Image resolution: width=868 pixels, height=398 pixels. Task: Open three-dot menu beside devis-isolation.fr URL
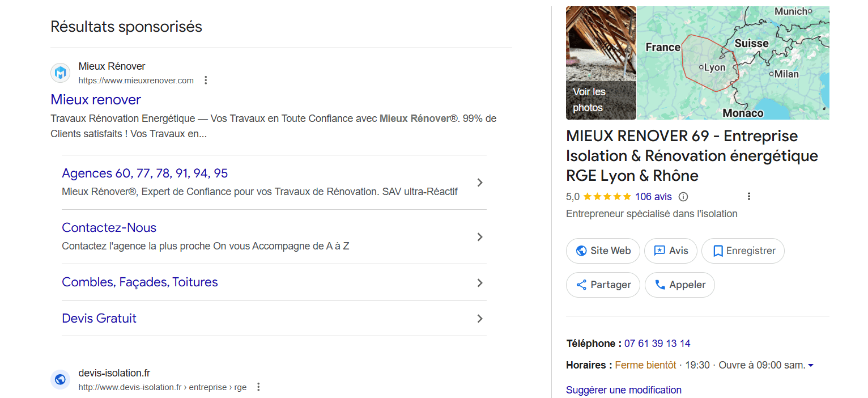pos(258,387)
